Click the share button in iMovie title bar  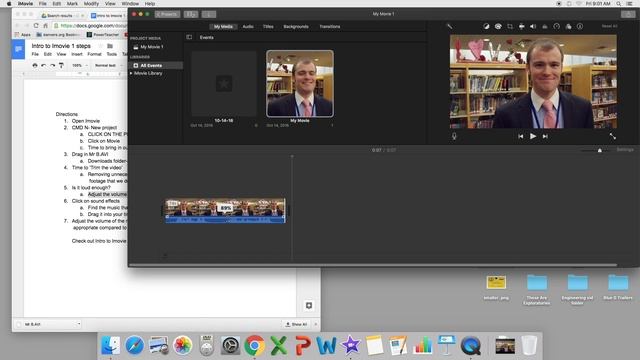[628, 14]
